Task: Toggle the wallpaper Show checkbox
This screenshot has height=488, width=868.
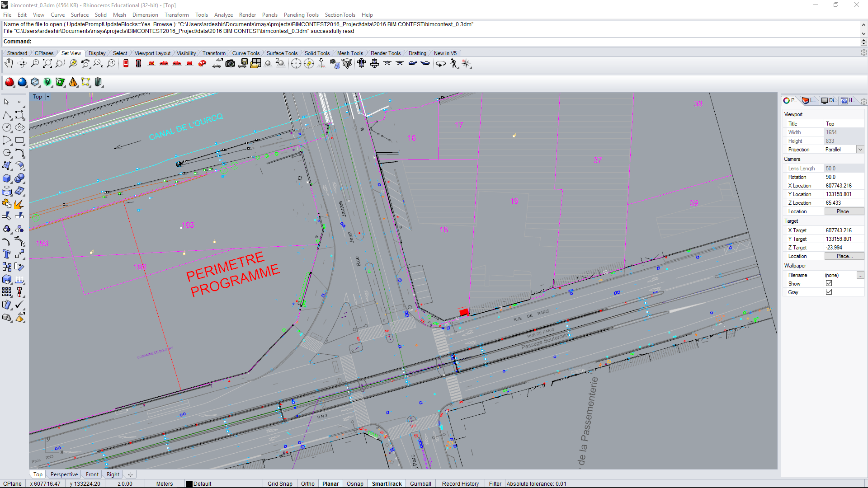Action: (829, 283)
